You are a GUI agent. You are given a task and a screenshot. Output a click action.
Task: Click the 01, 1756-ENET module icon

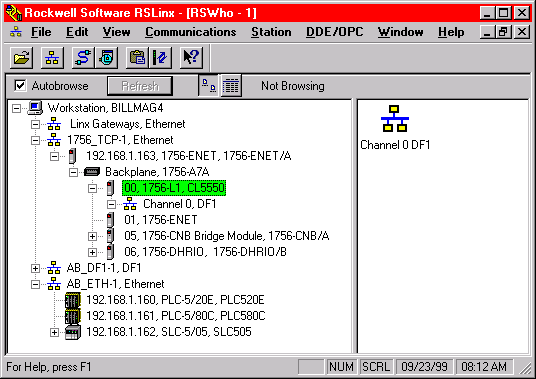pos(110,220)
